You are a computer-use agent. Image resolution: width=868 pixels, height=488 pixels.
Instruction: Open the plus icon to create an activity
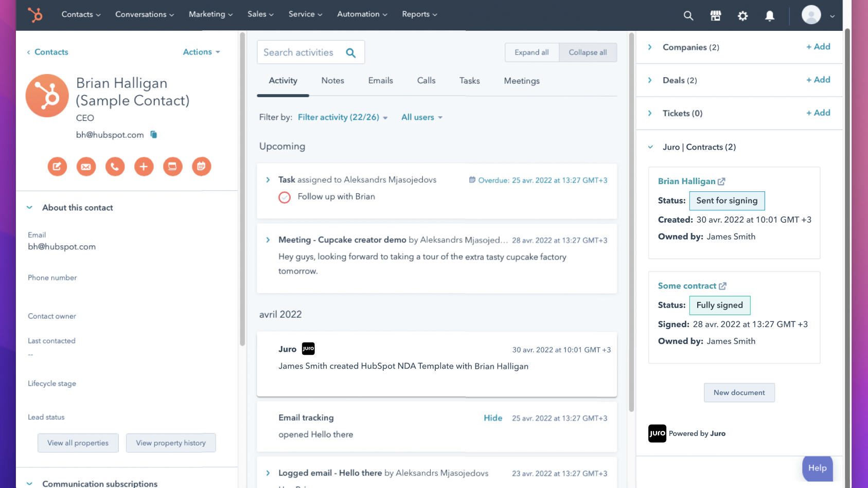(144, 167)
